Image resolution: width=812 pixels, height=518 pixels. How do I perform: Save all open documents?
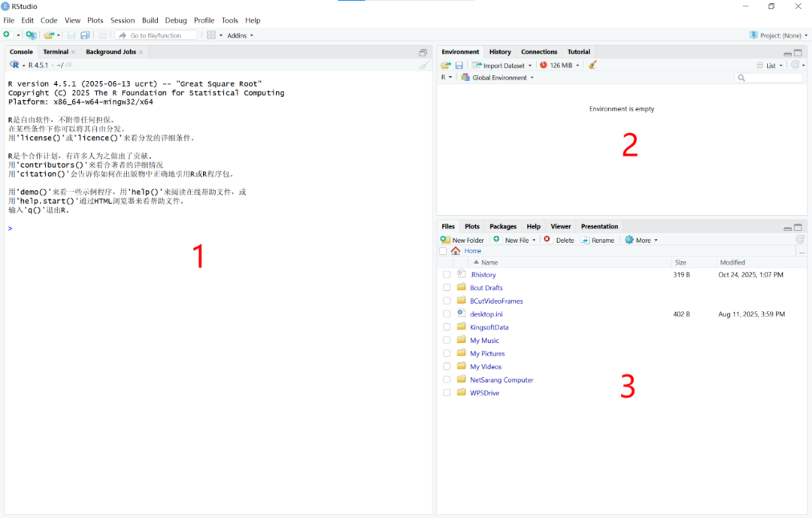85,35
